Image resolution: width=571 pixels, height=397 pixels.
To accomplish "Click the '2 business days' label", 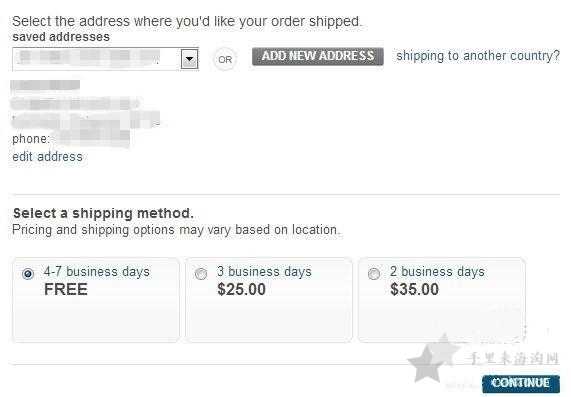I will coord(437,272).
